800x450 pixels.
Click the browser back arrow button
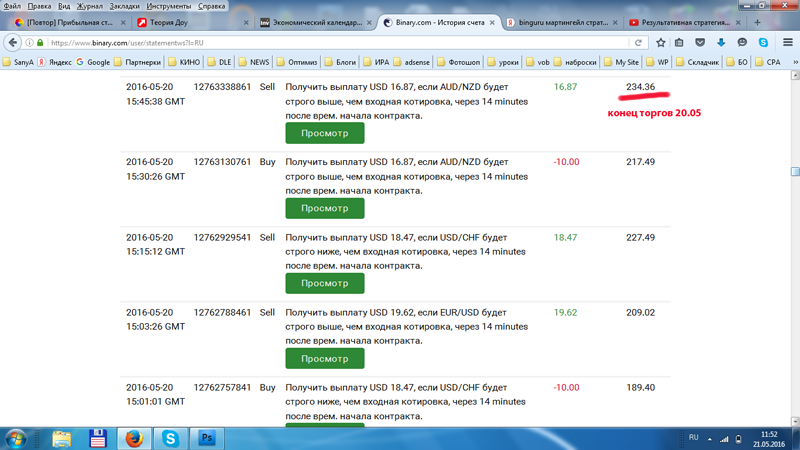pos(13,43)
